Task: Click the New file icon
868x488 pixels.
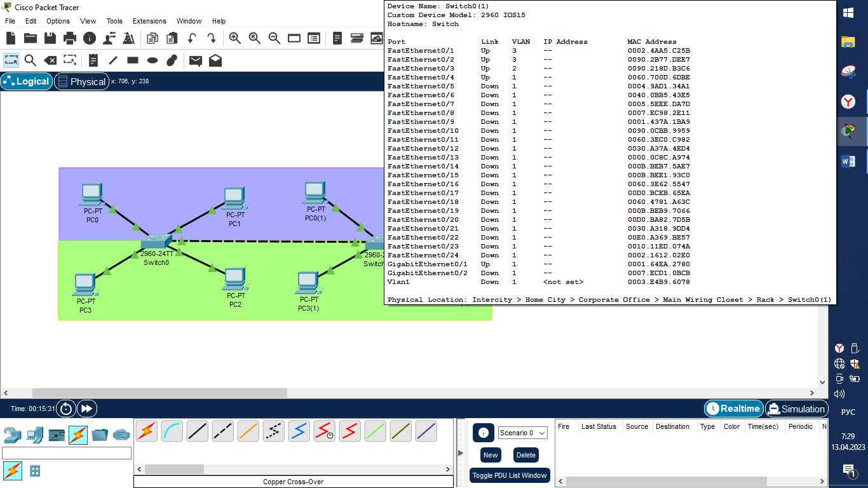Action: pos(11,38)
